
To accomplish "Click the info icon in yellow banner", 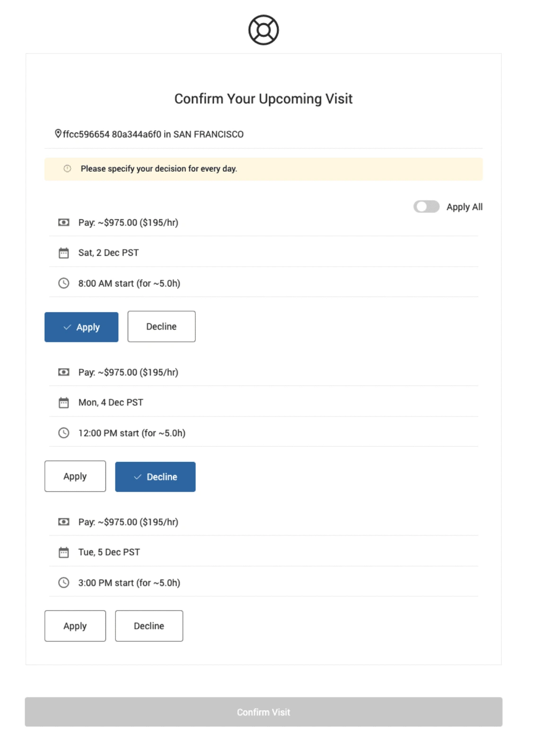I will (68, 169).
